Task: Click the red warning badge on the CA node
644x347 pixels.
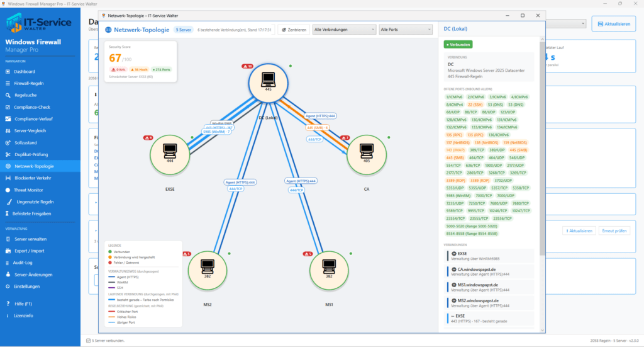Action: coord(345,138)
